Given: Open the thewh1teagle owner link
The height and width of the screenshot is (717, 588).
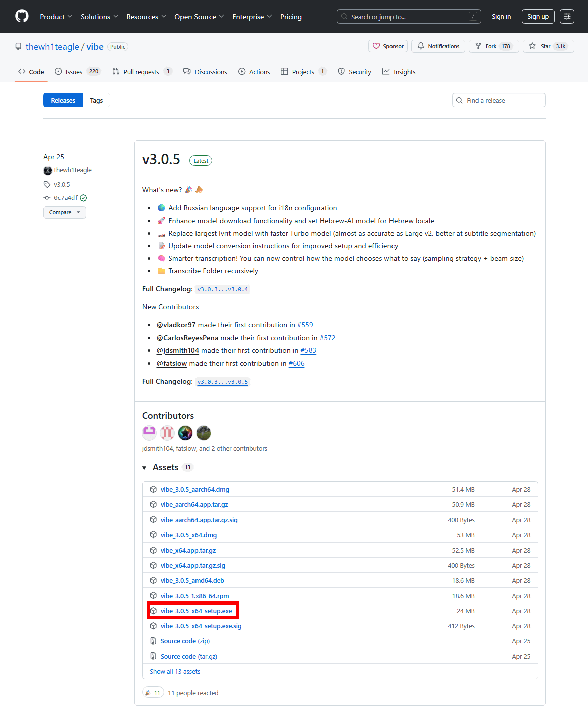Looking at the screenshot, I should (52, 47).
